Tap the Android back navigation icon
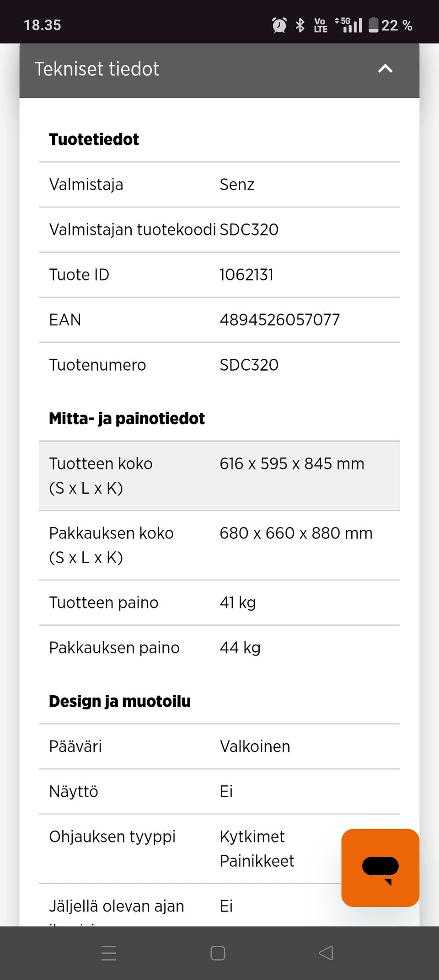Image resolution: width=439 pixels, height=980 pixels. tap(326, 953)
